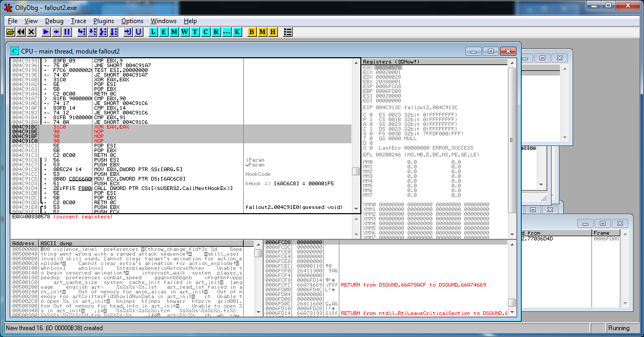Click the disassembly pane vertical scrollbar thumb
Screen dimensions: 644x337
click(356, 171)
